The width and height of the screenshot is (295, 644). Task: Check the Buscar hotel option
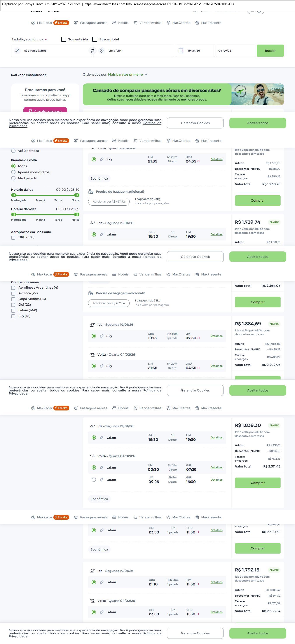(x=95, y=40)
